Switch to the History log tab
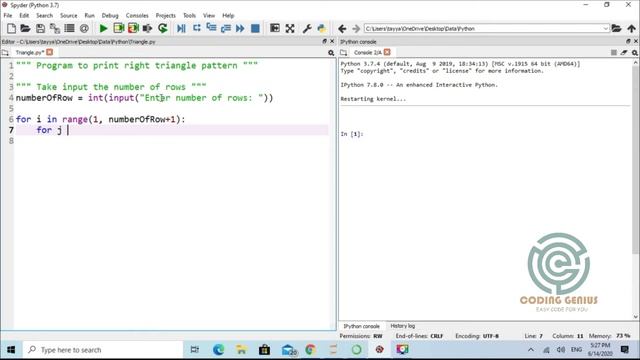640x360 pixels. click(402, 326)
